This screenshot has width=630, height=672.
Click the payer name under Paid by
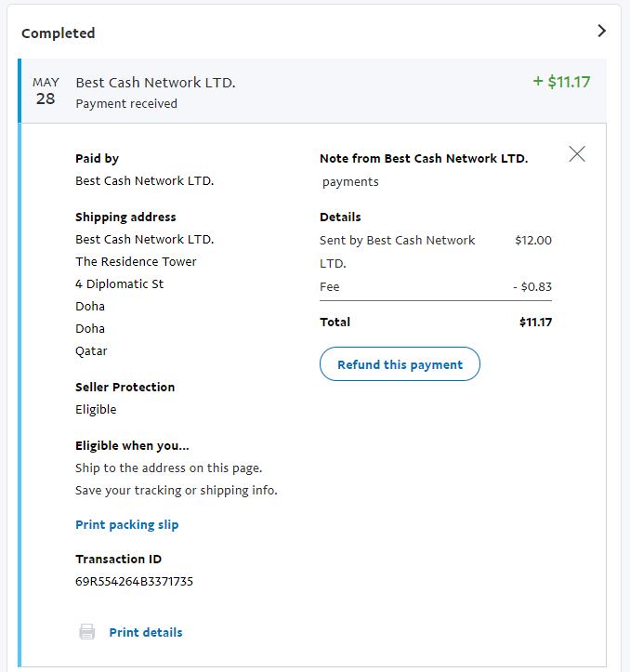[145, 181]
